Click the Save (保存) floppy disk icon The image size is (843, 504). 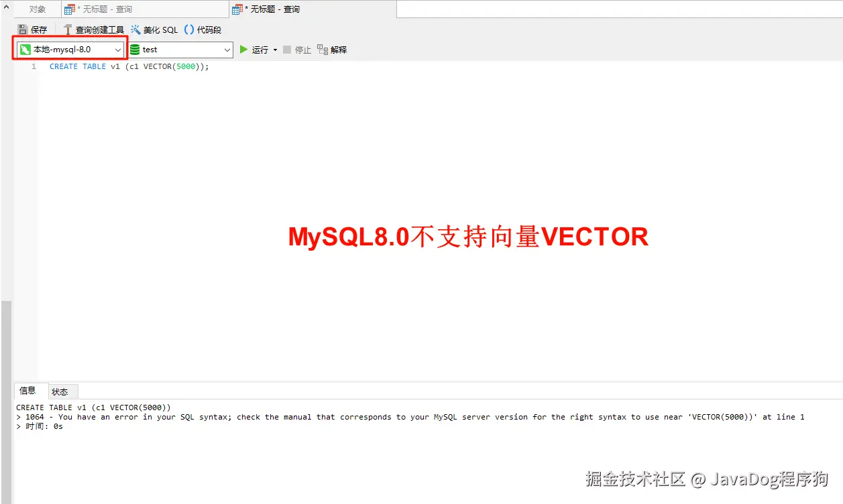coord(23,29)
